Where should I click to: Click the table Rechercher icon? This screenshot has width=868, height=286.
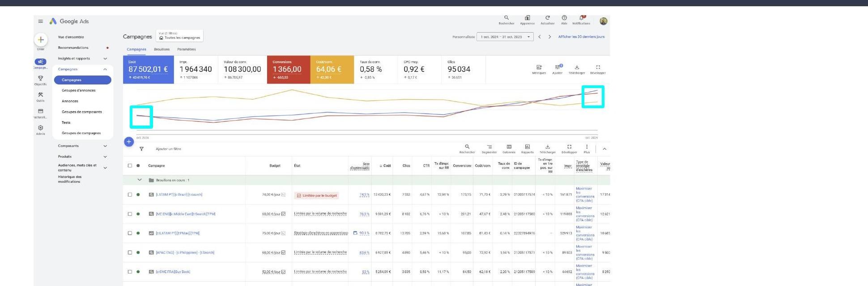[x=467, y=147]
